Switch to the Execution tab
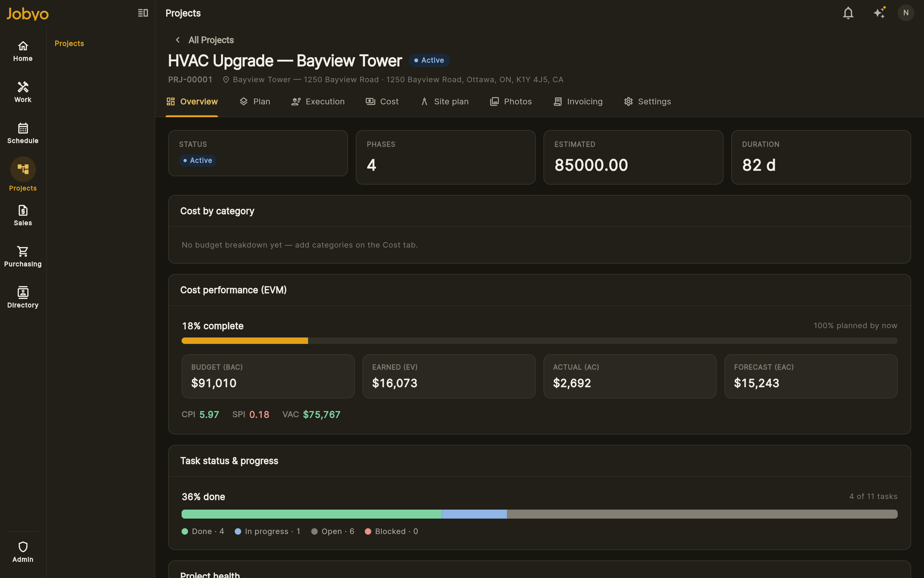 pyautogui.click(x=318, y=102)
